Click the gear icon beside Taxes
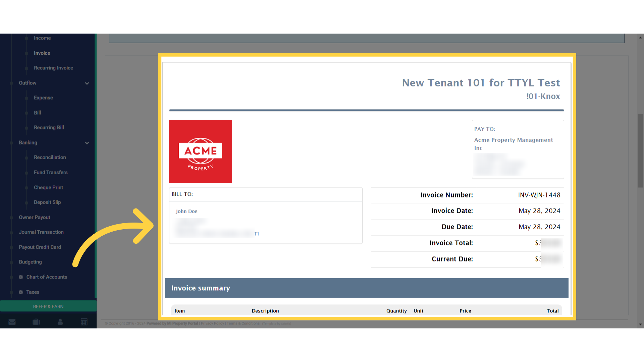The image size is (644, 362). point(20,292)
